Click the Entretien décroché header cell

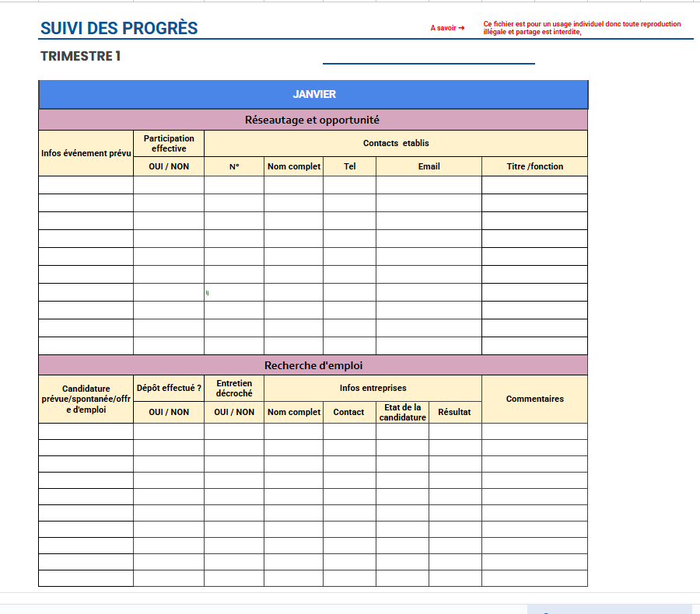[x=234, y=388]
